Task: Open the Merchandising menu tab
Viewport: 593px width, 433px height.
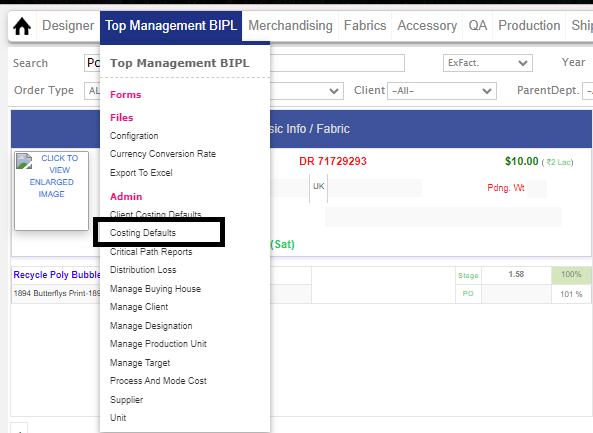Action: (290, 26)
